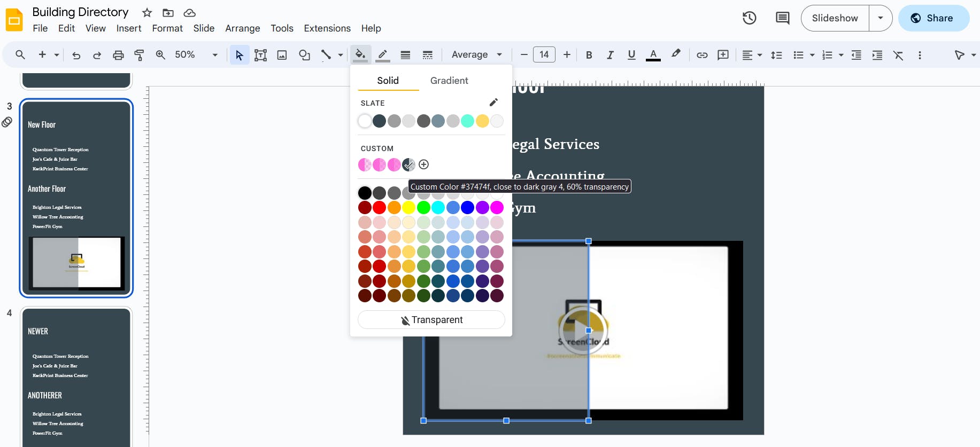
Task: Choose the Shape tool
Action: coord(304,55)
